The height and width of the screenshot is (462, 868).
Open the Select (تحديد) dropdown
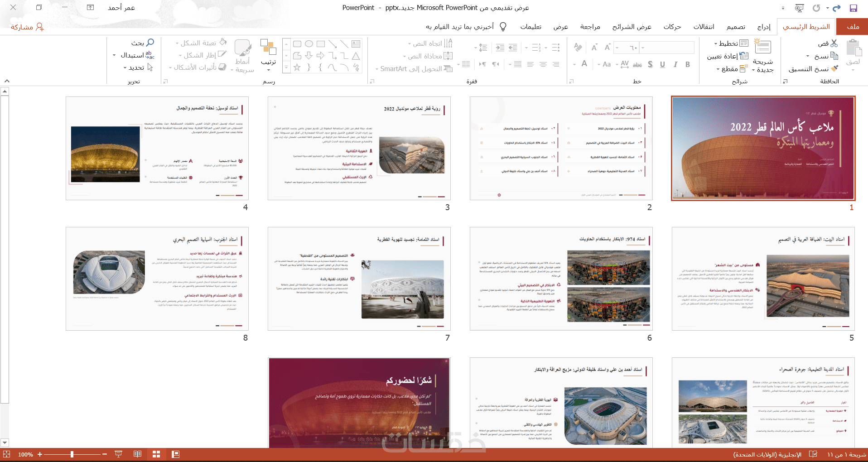[x=138, y=67]
